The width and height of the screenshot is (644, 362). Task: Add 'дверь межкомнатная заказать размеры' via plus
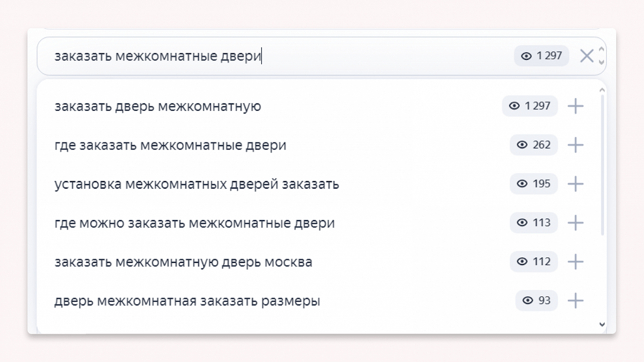coord(575,301)
